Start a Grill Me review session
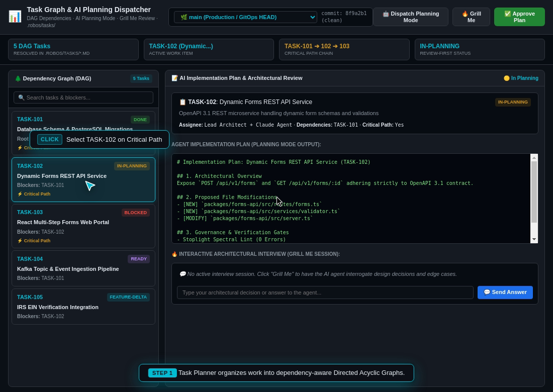The width and height of the screenshot is (553, 392). (471, 17)
